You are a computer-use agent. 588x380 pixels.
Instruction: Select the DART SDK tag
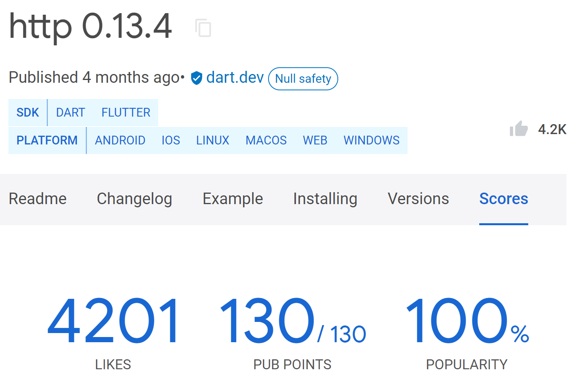point(71,113)
